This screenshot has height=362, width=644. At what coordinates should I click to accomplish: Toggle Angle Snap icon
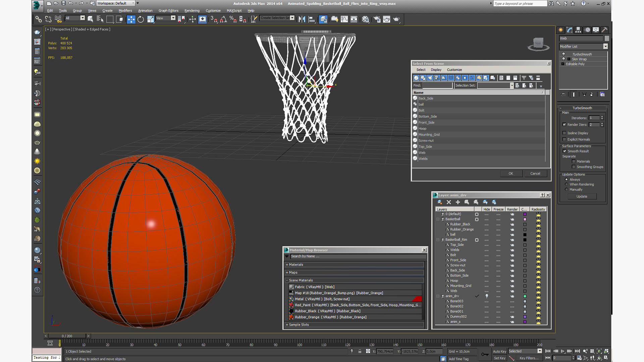coord(223,19)
